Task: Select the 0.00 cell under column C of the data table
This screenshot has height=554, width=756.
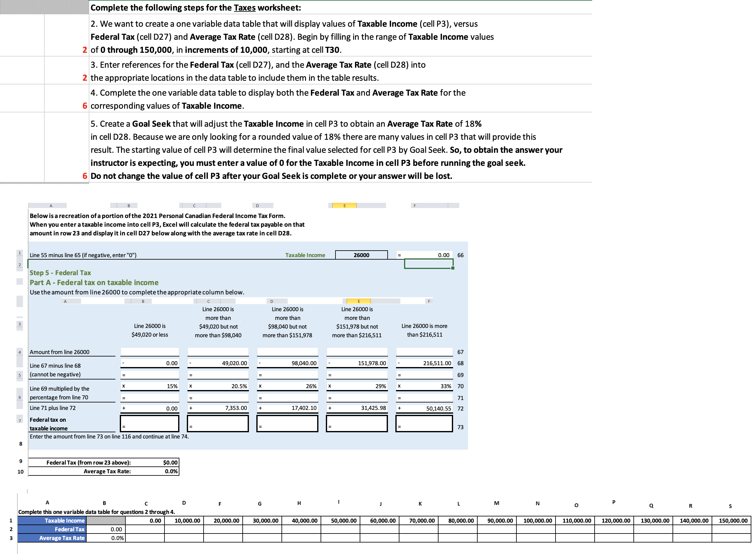Action: (x=145, y=520)
